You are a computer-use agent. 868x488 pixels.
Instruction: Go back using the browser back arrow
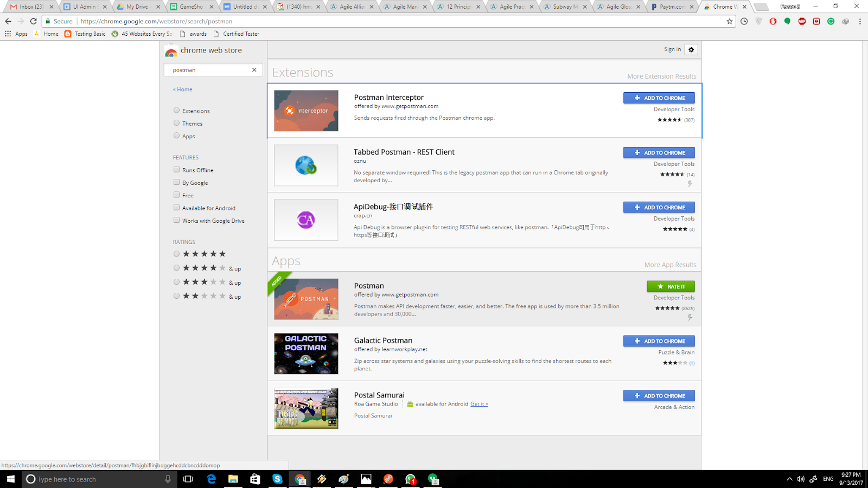(8, 21)
